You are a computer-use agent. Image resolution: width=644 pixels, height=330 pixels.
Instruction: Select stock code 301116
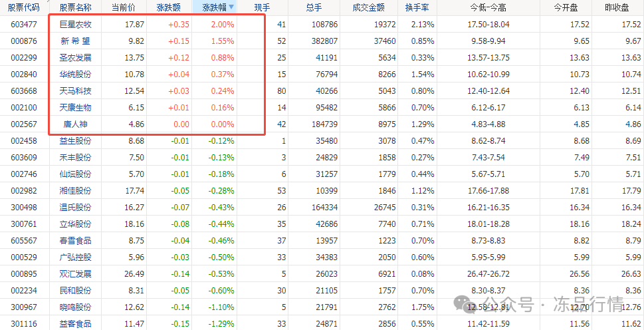click(x=24, y=324)
